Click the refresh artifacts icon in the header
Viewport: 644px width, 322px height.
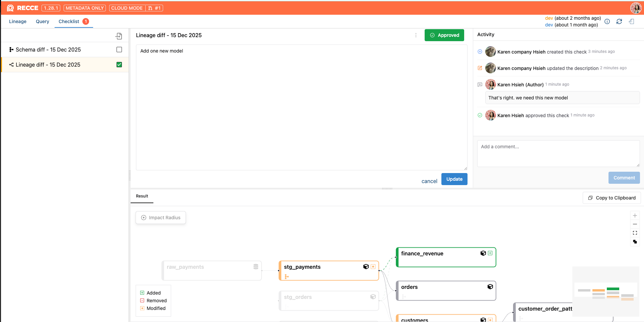(619, 21)
